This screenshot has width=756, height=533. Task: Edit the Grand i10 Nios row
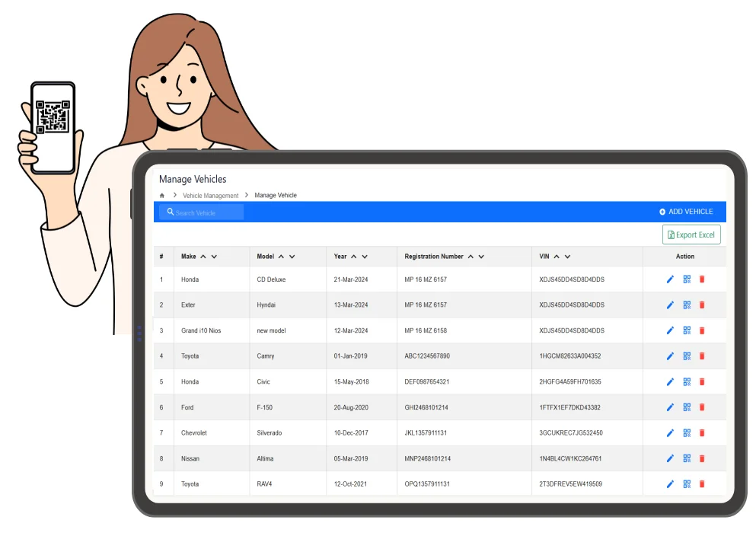click(x=670, y=330)
